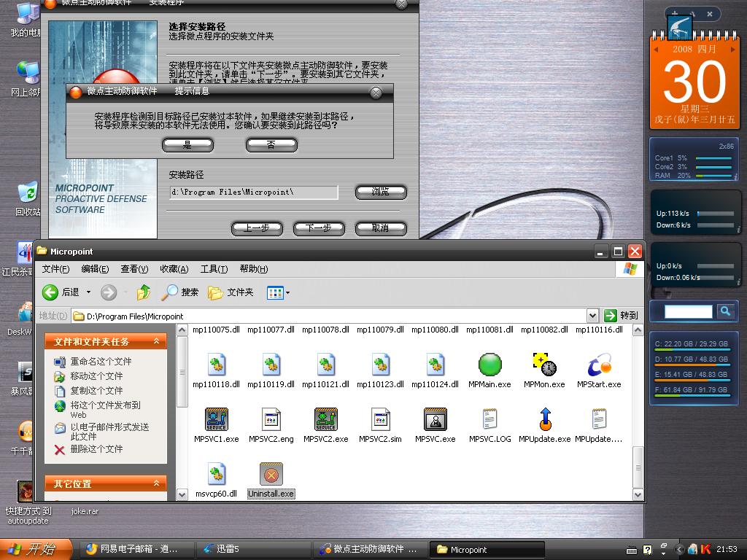Click the Micropoint taskbar button
The height and width of the screenshot is (560, 747).
[487, 550]
